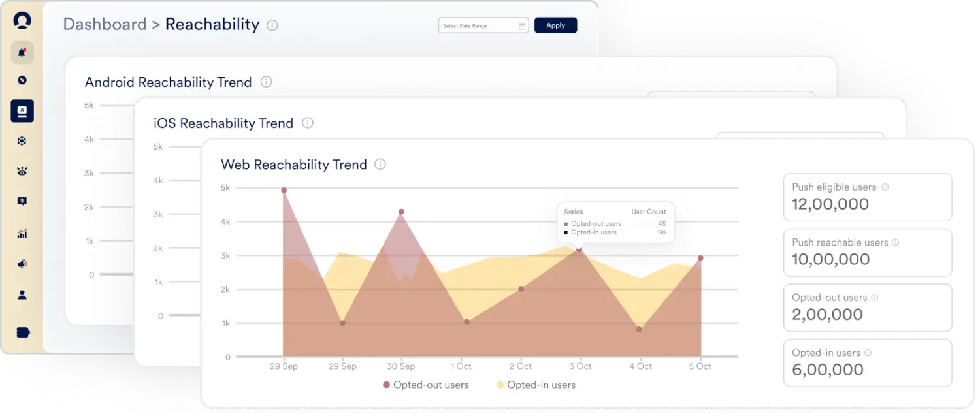Select the highlighted contact book sidebar icon
The height and width of the screenshot is (414, 980).
22,111
